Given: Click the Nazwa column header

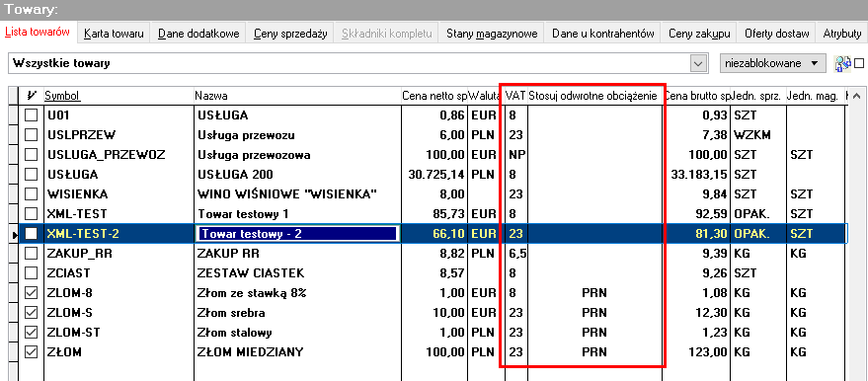Looking at the screenshot, I should 211,96.
